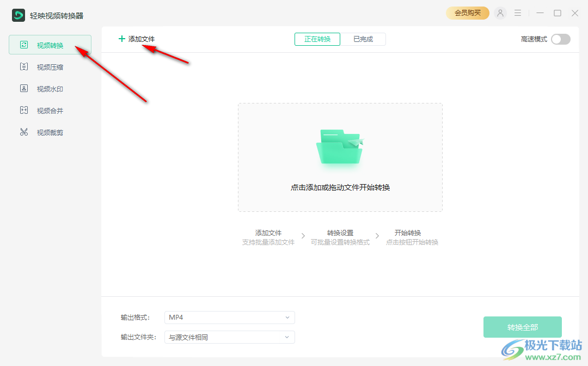Switch the high-speed mode state
588x366 pixels.
coord(560,39)
